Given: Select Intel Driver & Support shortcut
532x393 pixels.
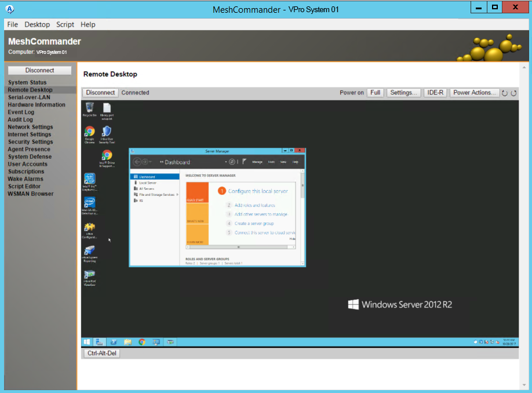Looking at the screenshot, I should tap(107, 158).
